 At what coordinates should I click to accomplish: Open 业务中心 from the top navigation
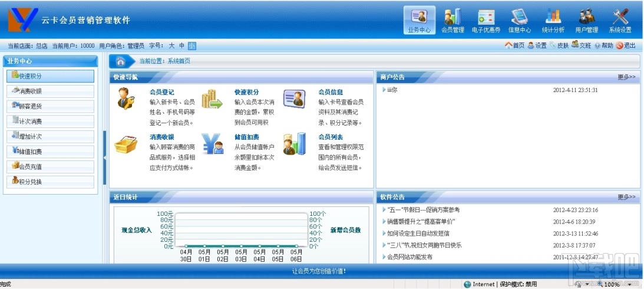[419, 20]
